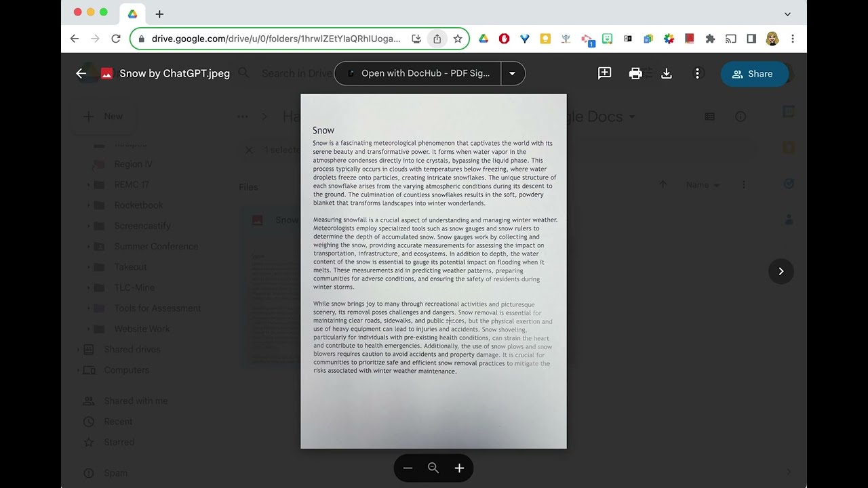
Task: Open the tab search dropdown arrow
Action: pos(787,14)
